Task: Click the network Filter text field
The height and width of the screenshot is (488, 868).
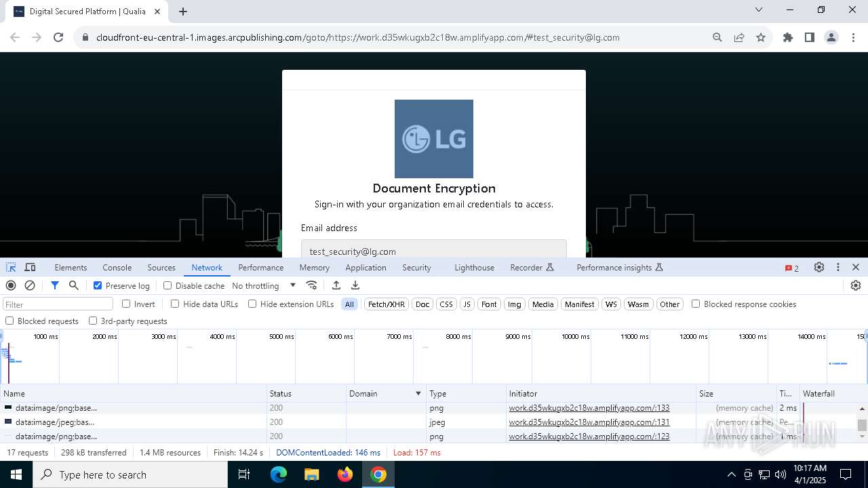Action: coord(58,304)
